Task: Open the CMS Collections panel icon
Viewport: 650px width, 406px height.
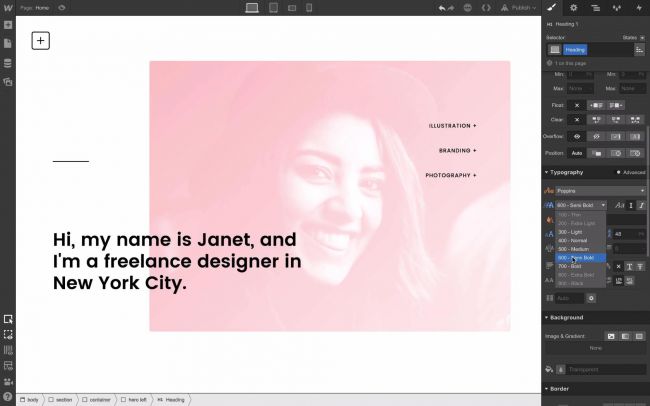Action: click(x=8, y=63)
